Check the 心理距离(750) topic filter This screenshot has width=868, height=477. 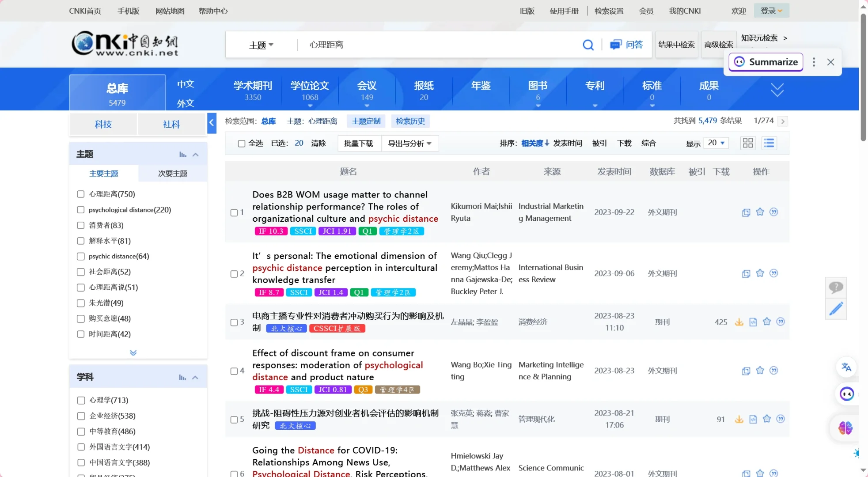80,194
